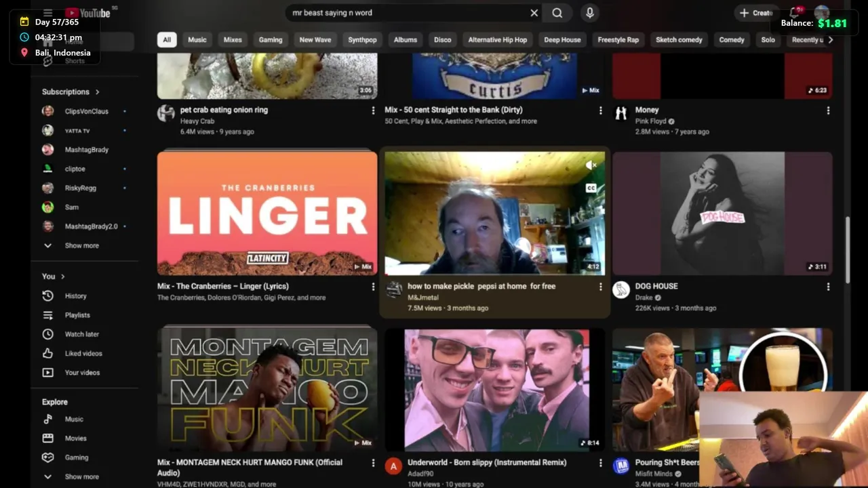Open options menu for Money video

click(x=827, y=110)
